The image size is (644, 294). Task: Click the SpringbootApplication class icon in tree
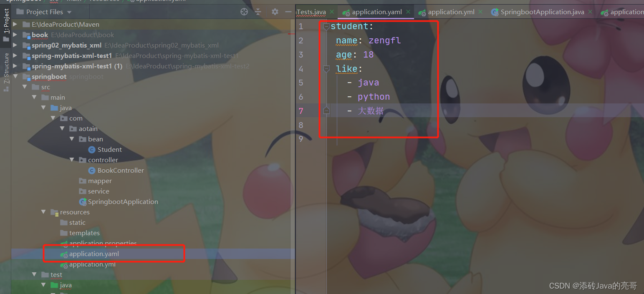point(83,201)
